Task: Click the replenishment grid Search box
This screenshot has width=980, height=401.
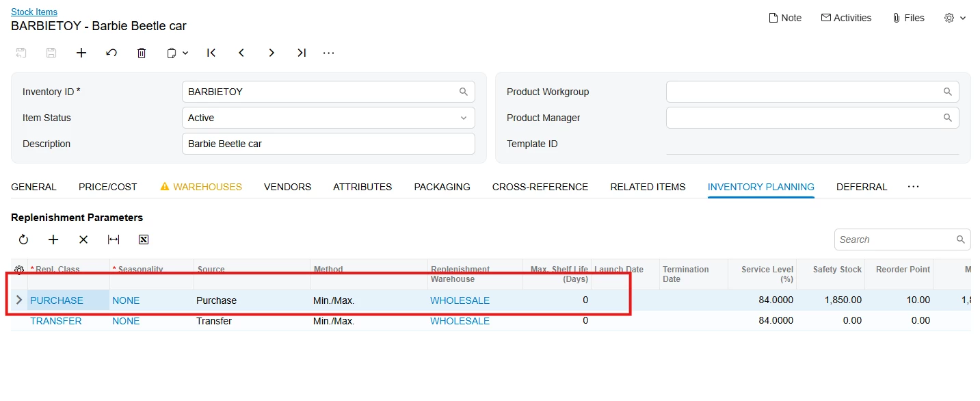Action: [x=902, y=240]
